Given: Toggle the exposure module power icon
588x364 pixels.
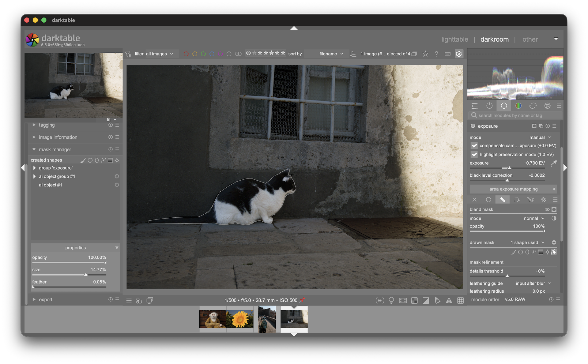Looking at the screenshot, I should coord(473,126).
